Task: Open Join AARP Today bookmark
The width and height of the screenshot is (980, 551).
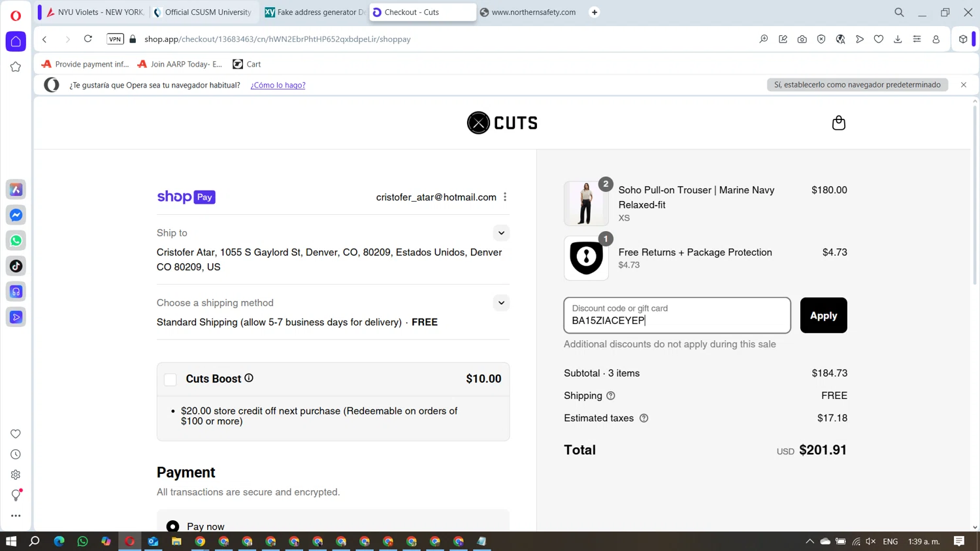Action: [180, 64]
